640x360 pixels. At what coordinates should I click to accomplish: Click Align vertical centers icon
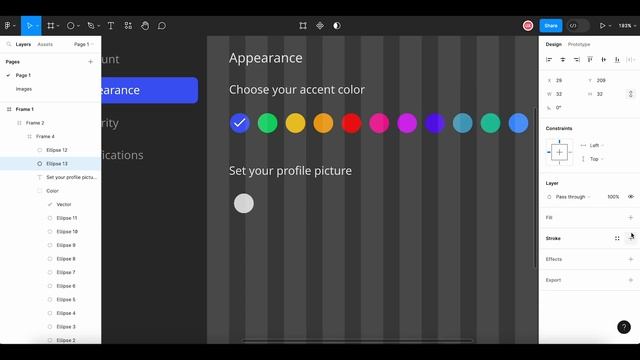(604, 60)
